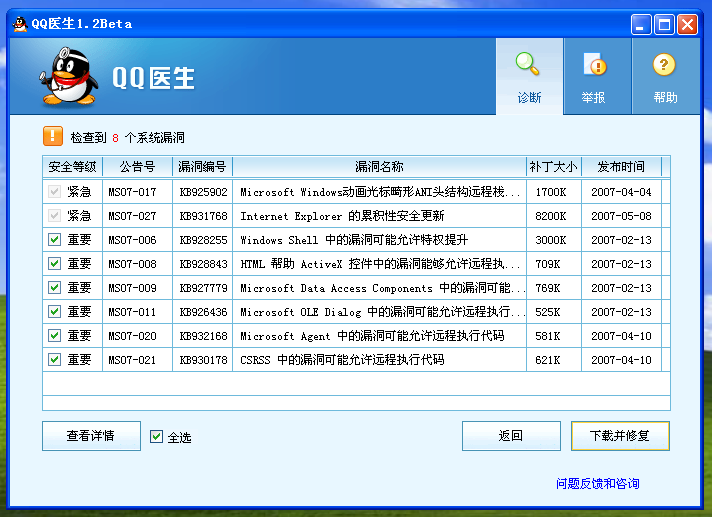Screen dimensions: 712x517
Task: Select the KB926436 cell
Action: 203,312
